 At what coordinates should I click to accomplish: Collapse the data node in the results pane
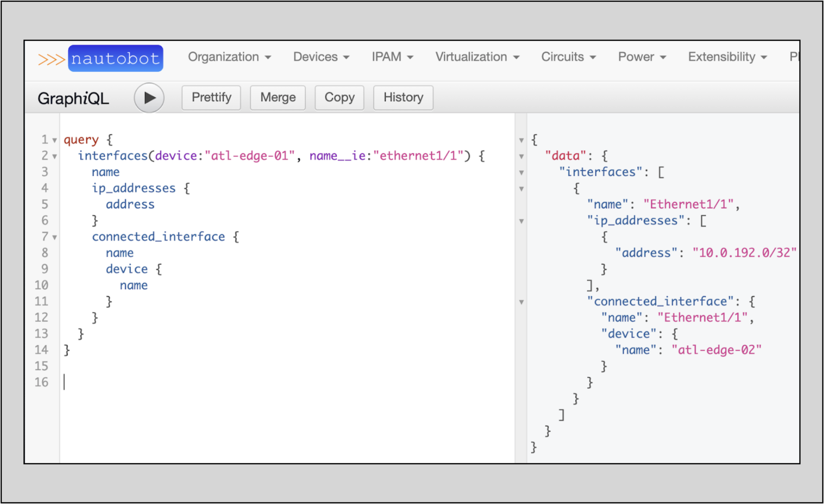tap(521, 156)
